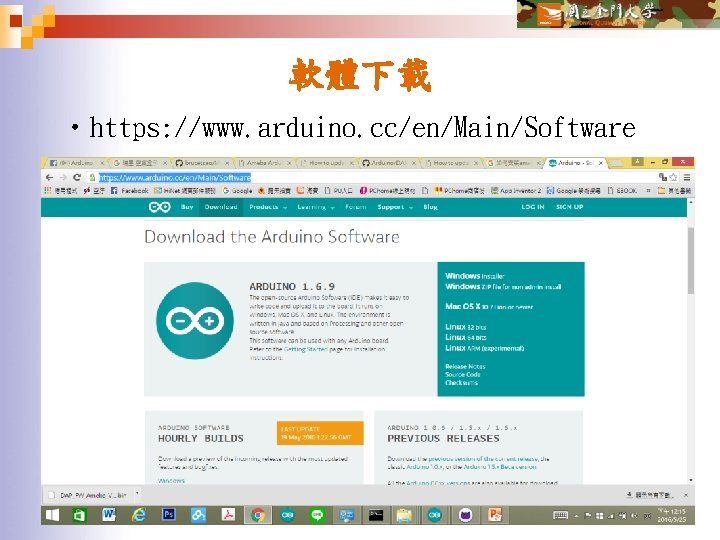Open the Windows Start button

52,515
